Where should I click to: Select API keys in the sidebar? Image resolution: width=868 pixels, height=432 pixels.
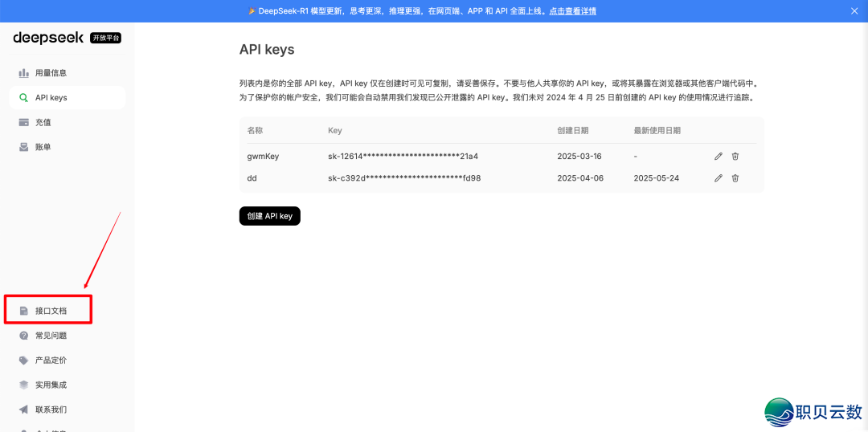(51, 98)
